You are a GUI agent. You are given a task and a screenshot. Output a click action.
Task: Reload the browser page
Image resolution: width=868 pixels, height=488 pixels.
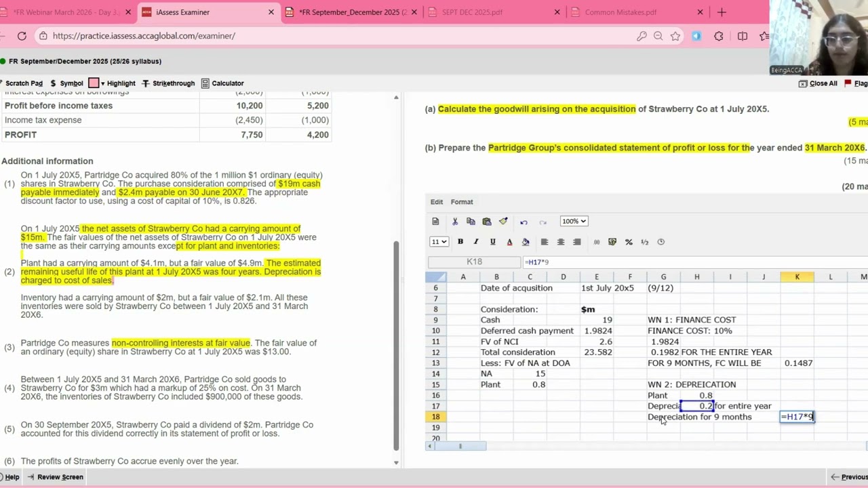pyautogui.click(x=22, y=36)
